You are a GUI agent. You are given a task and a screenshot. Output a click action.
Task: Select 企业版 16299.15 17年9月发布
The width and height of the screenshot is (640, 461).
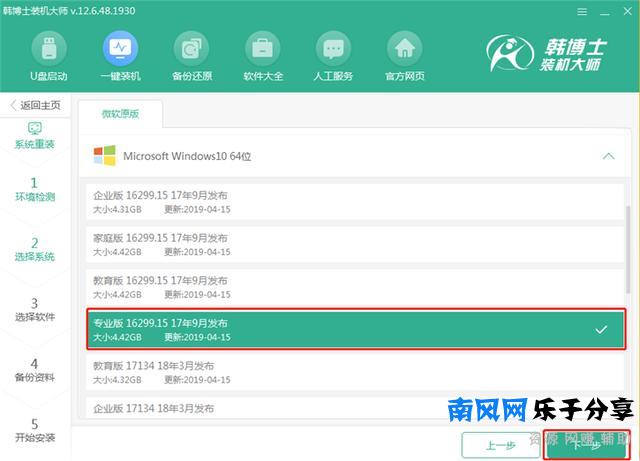point(355,202)
